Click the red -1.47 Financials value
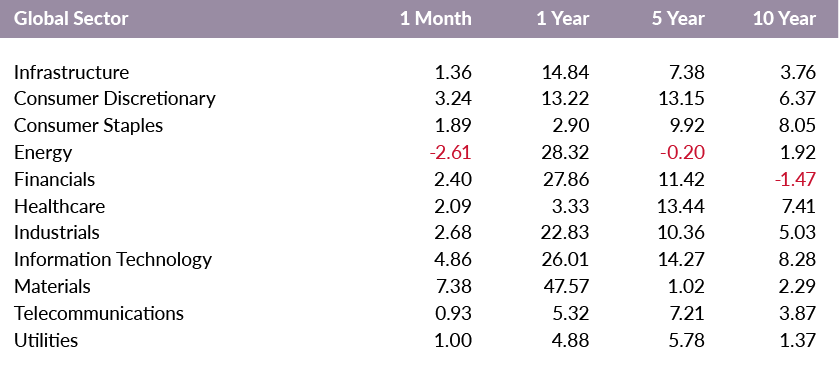Image resolution: width=839 pixels, height=389 pixels. pos(795,179)
